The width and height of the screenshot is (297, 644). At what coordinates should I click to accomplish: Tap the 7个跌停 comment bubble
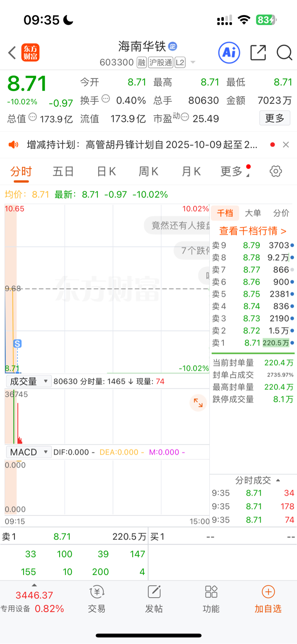(192, 251)
